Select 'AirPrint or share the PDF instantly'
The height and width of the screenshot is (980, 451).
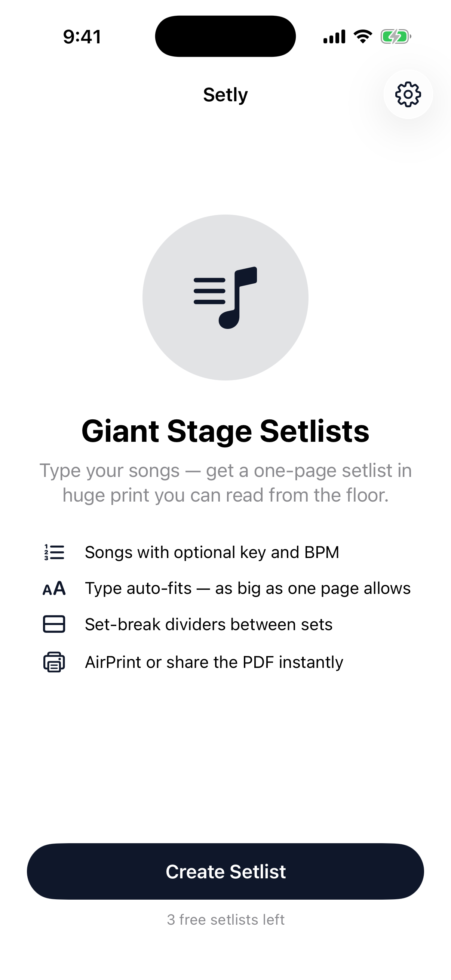[214, 662]
